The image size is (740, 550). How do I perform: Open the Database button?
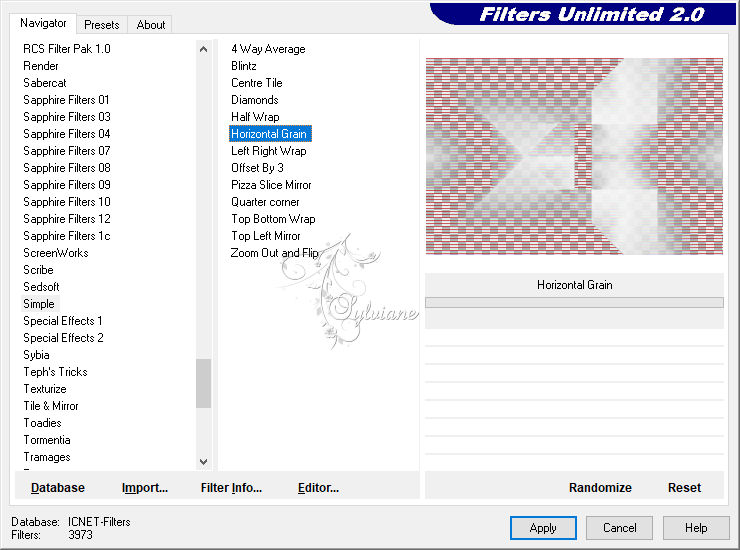pyautogui.click(x=58, y=488)
